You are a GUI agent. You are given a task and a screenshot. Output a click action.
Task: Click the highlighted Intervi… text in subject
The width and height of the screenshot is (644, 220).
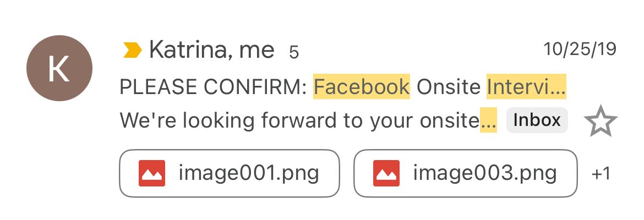click(x=526, y=87)
